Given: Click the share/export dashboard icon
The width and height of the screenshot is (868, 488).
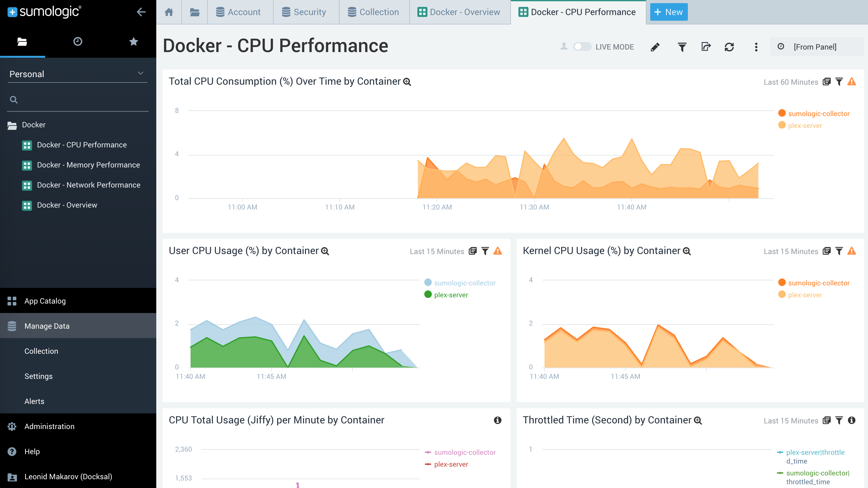Looking at the screenshot, I should click(706, 47).
